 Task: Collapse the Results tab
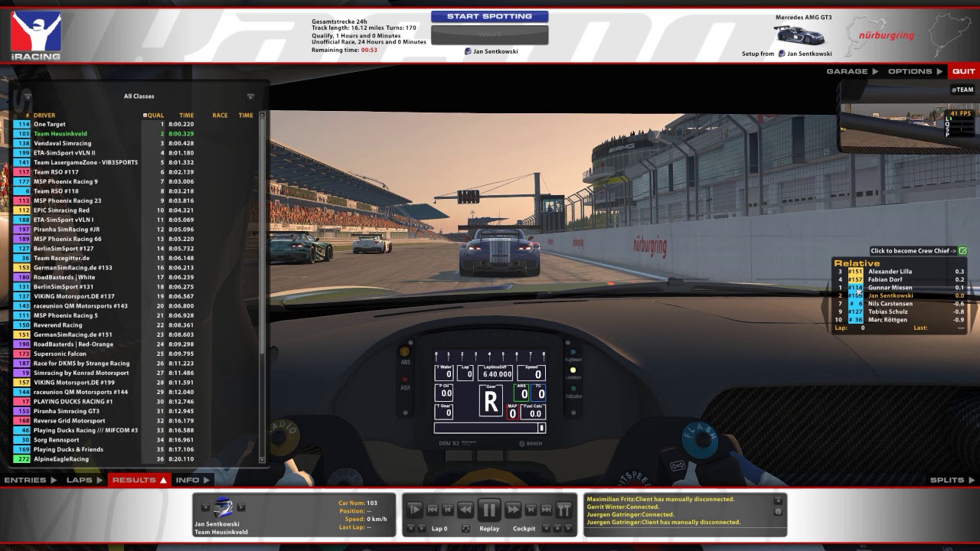click(139, 480)
